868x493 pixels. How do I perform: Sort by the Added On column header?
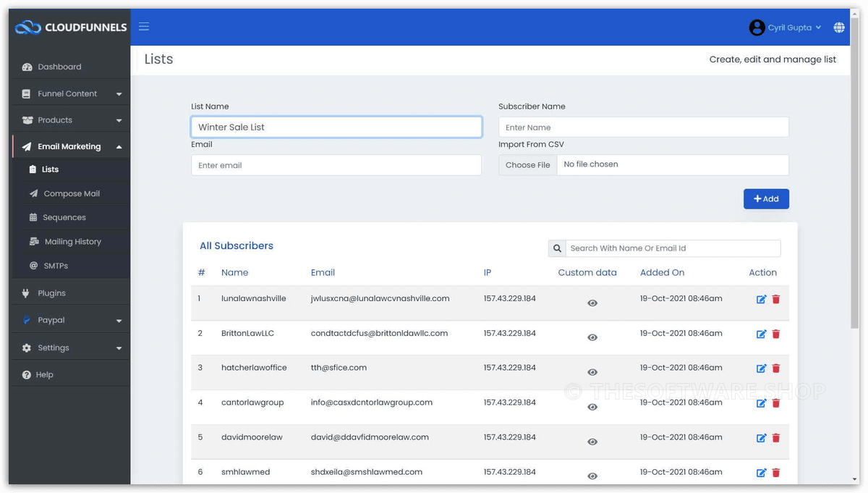[x=662, y=273]
